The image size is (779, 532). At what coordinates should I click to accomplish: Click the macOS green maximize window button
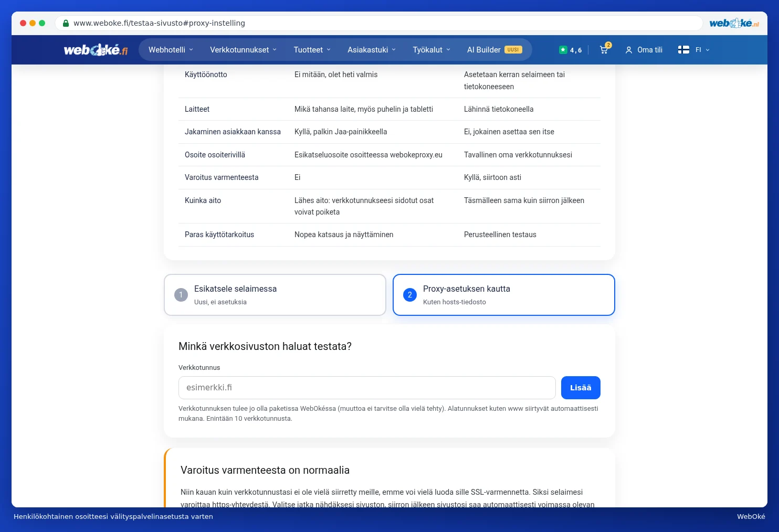click(x=42, y=23)
